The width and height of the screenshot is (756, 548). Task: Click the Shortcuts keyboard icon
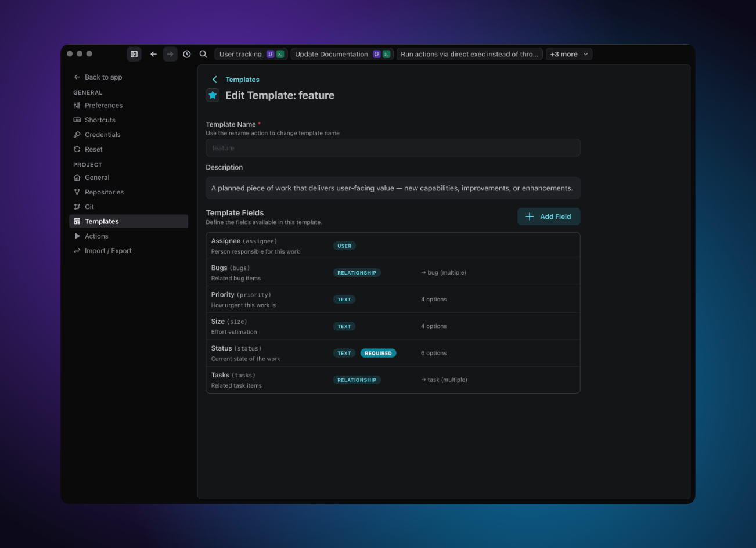pyautogui.click(x=77, y=120)
